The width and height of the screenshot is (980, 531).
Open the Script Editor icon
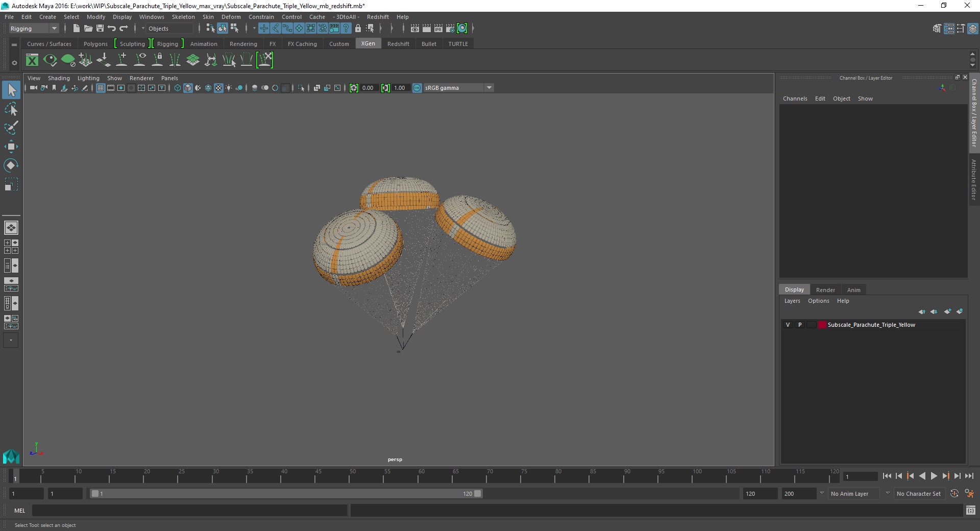click(970, 510)
